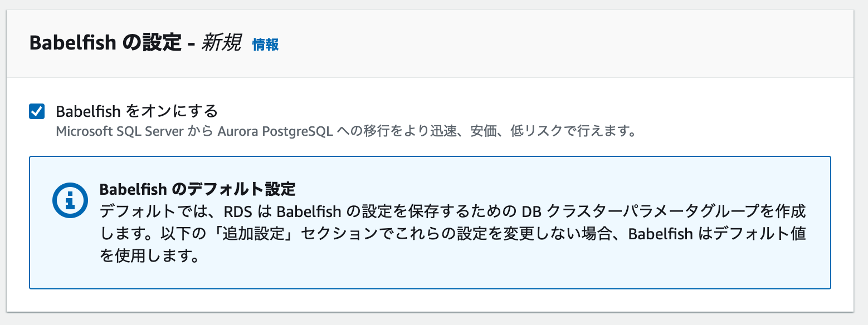Click the への移行 phrase in the checkbox description
The width and height of the screenshot is (868, 325).
(355, 132)
